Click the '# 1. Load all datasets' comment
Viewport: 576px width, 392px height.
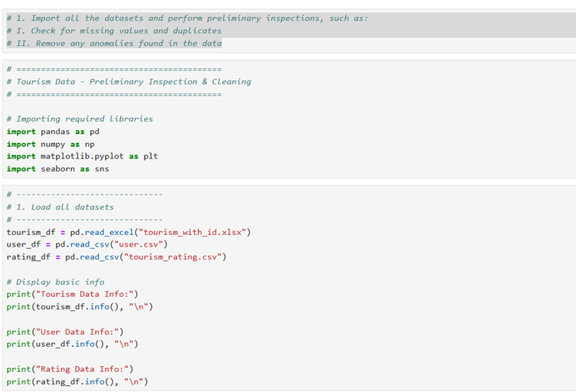60,207
